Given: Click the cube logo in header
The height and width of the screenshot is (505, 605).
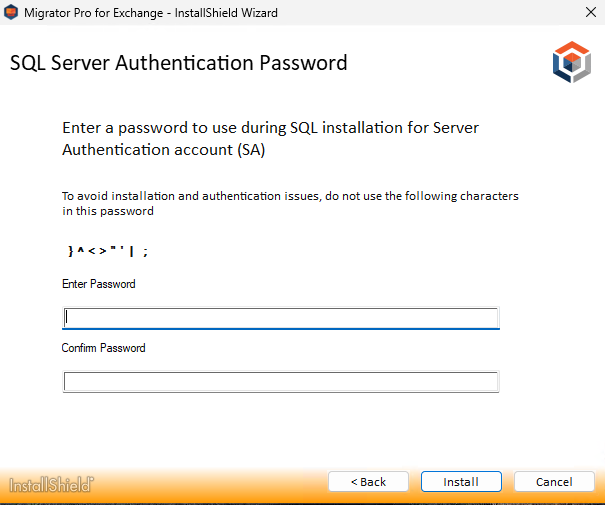Looking at the screenshot, I should coord(571,63).
